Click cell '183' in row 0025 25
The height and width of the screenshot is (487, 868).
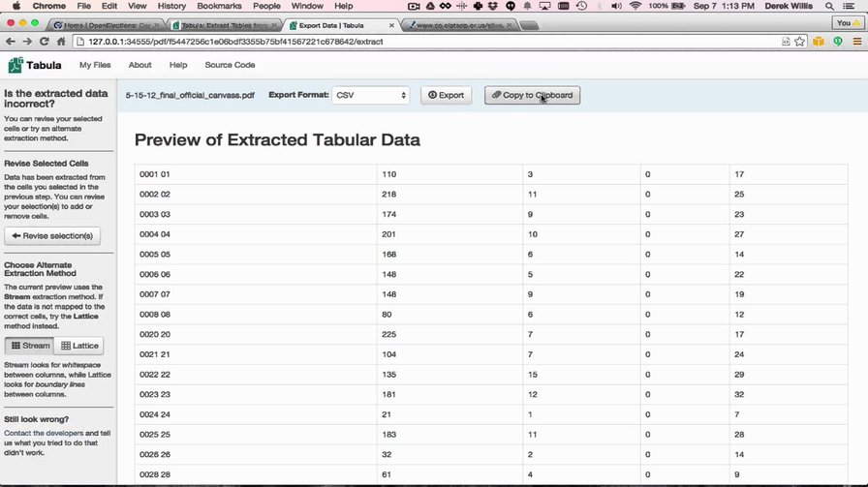(x=449, y=435)
